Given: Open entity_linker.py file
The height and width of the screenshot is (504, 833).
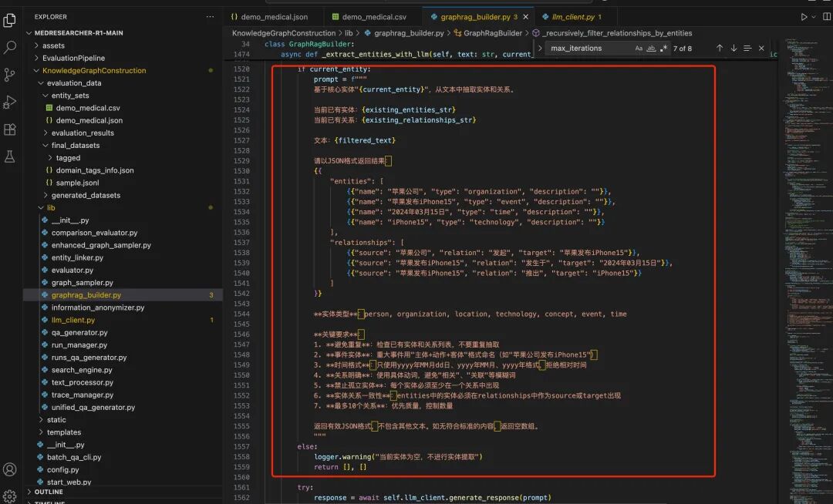Looking at the screenshot, I should click(x=78, y=257).
